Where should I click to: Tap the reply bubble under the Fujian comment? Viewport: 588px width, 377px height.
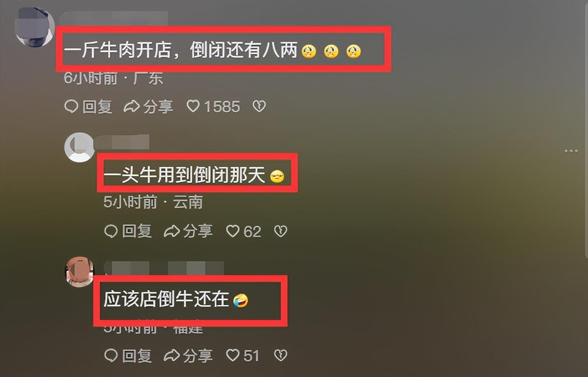128,356
